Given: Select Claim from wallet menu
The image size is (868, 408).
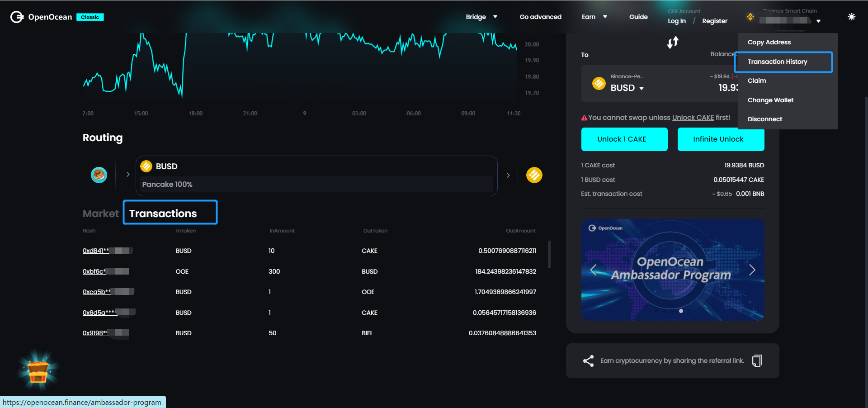Looking at the screenshot, I should tap(757, 81).
